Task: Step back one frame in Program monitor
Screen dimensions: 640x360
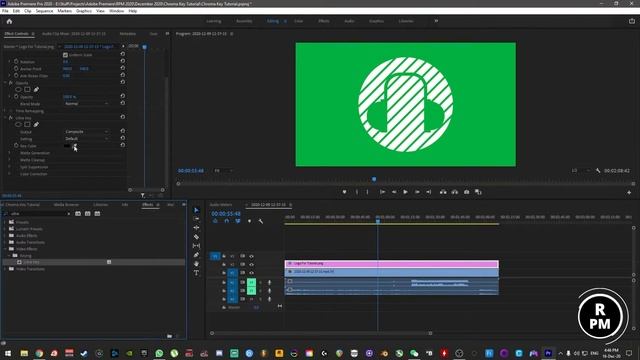Action: pyautogui.click(x=394, y=192)
